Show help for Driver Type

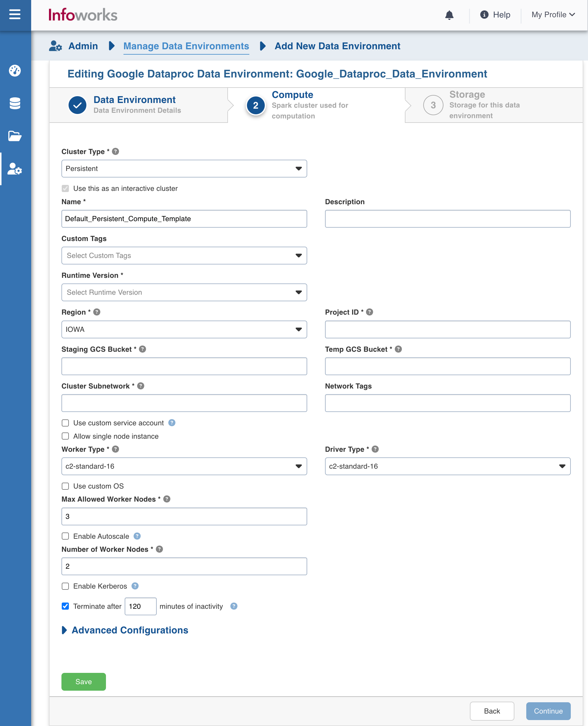click(375, 449)
